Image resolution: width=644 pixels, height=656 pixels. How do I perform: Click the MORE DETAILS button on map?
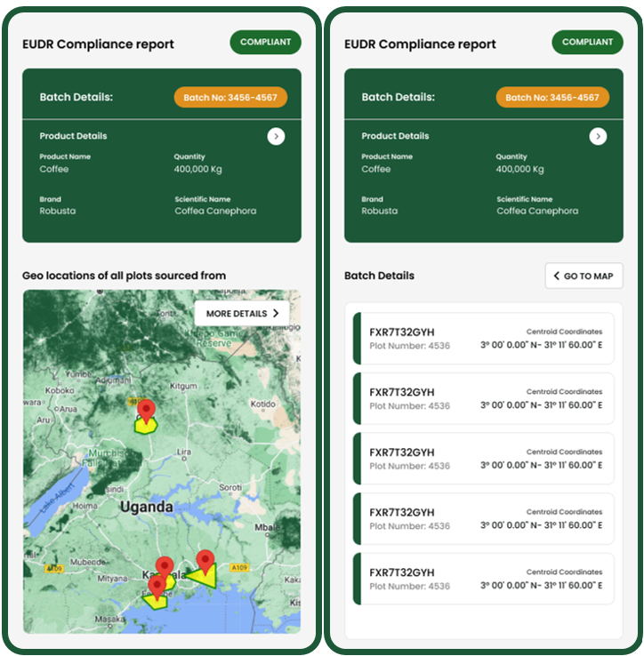coord(242,314)
